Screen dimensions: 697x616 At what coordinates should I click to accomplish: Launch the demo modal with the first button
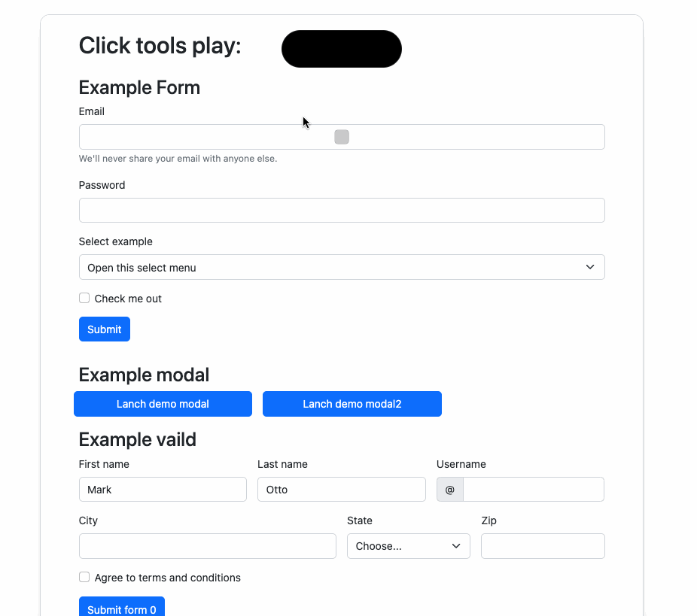(x=163, y=404)
